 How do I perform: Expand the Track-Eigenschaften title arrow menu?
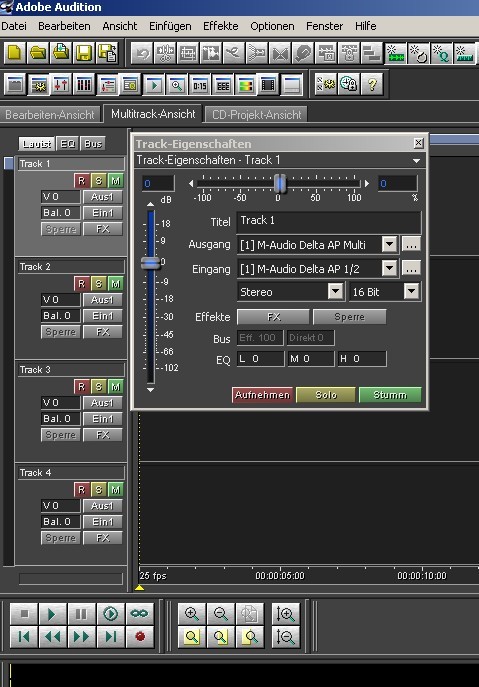[416, 161]
